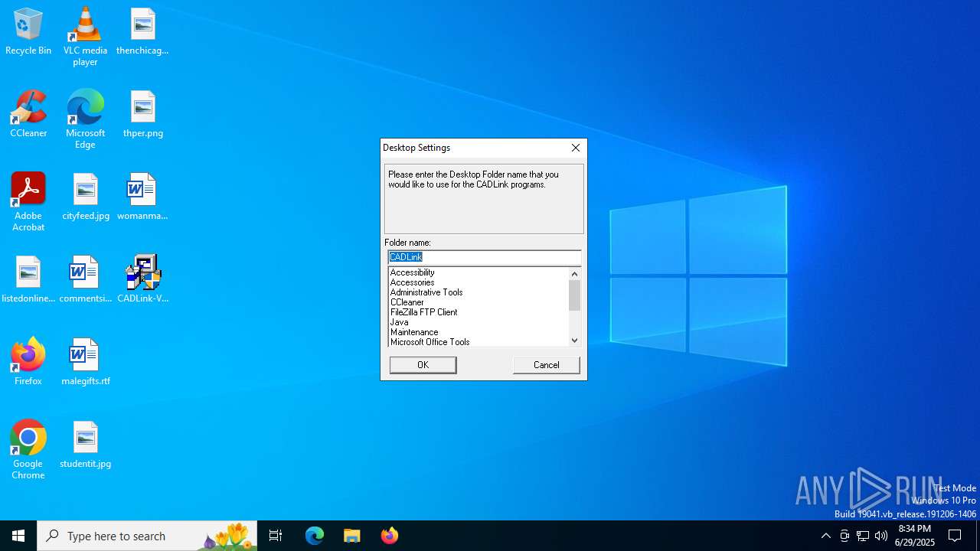The width and height of the screenshot is (980, 551).
Task: Select the cityfeed.jpg file
Action: 85,197
